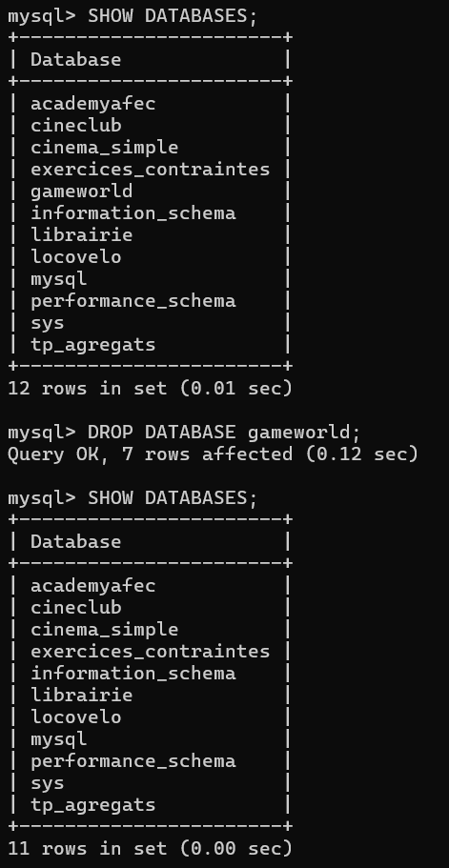Click locovelo in the first database list
The height and width of the screenshot is (868, 449).
coord(76,257)
